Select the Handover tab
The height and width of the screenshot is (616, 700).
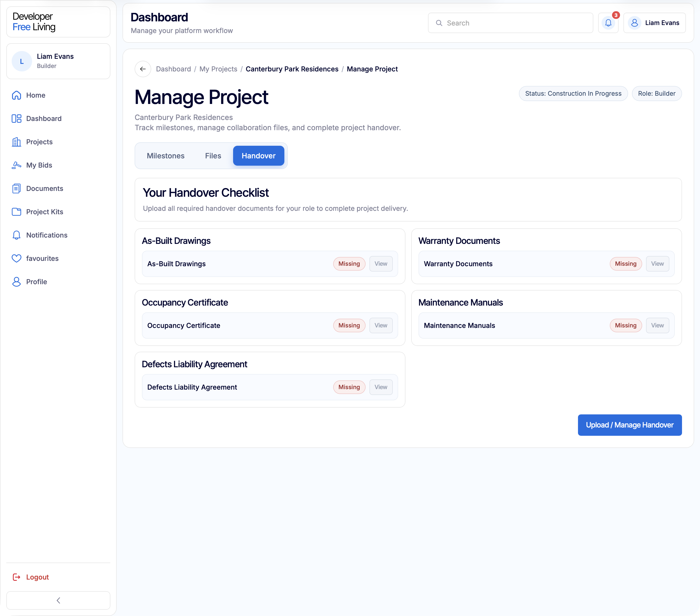(259, 156)
